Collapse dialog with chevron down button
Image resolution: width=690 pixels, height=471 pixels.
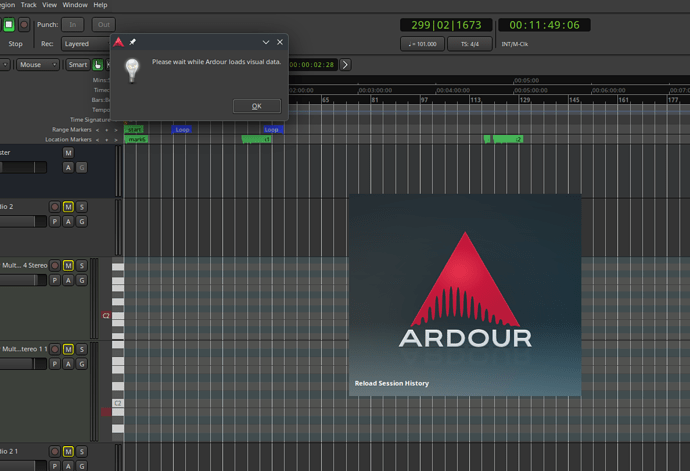[x=266, y=42]
